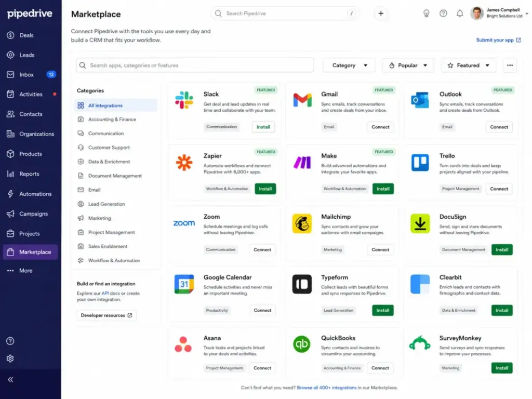
Task: Click the Make app logo
Action: 302,162
